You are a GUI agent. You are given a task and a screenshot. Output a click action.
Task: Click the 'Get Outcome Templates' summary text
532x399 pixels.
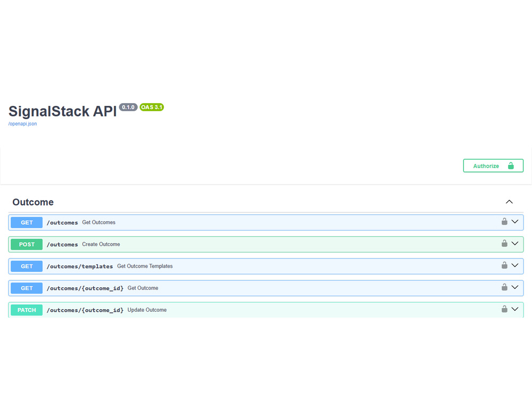(145, 267)
